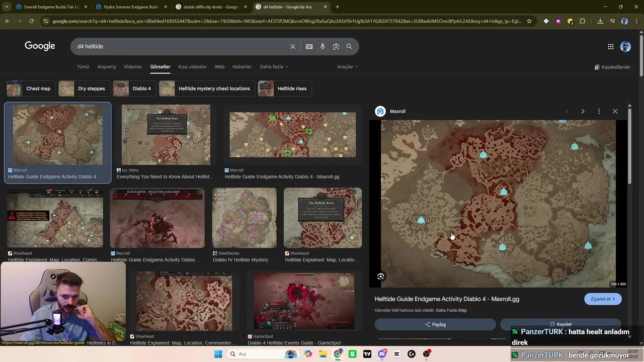Bookmark this page with the star
This screenshot has height=362, width=644.
coord(529,21)
